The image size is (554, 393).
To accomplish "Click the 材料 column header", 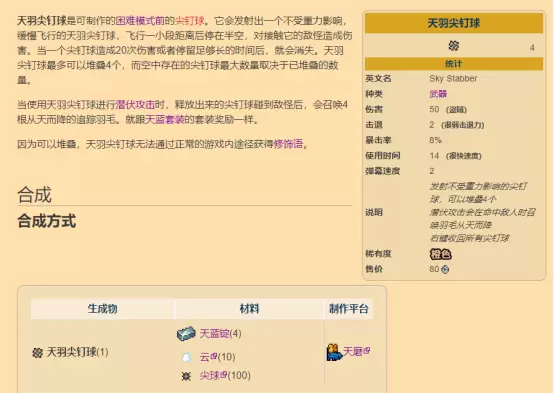I will pos(249,309).
